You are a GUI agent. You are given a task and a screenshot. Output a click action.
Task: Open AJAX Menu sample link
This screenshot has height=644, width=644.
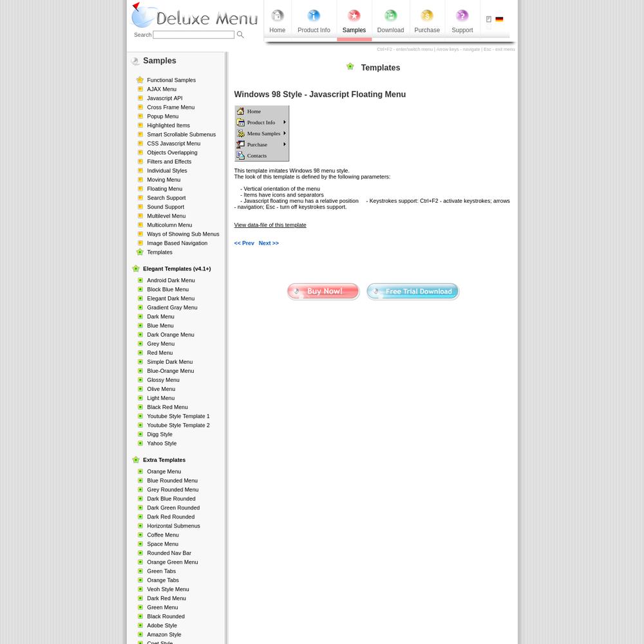(x=162, y=89)
